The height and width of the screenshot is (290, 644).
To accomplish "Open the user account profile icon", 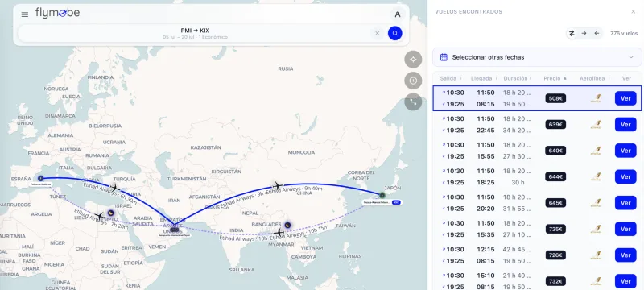I will pos(397,14).
